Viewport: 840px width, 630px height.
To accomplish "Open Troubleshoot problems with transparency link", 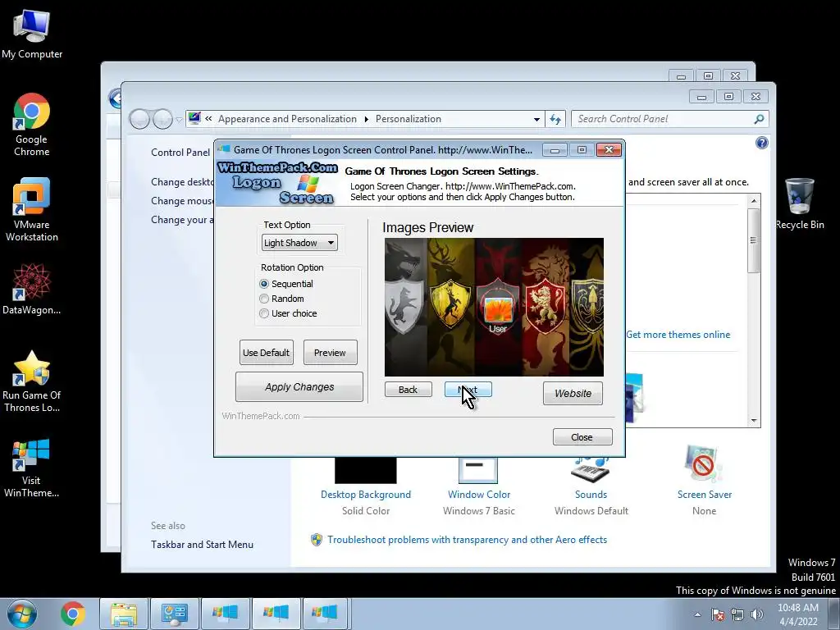I will pos(467,540).
